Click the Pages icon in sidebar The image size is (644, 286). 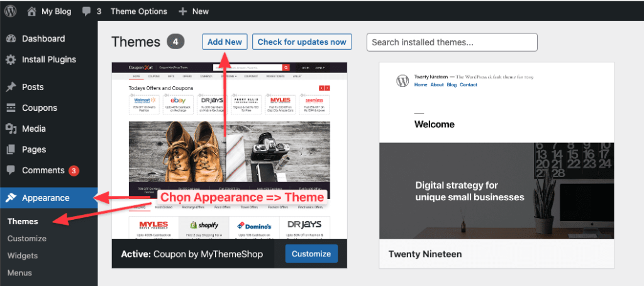(x=11, y=150)
